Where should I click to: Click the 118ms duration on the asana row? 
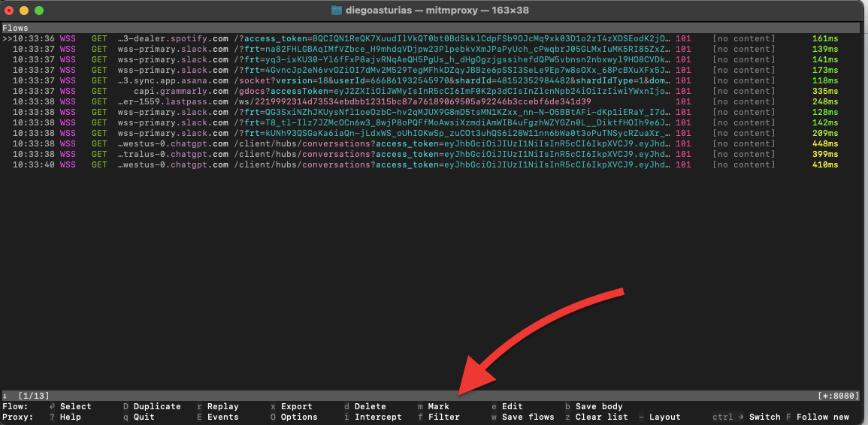(825, 81)
